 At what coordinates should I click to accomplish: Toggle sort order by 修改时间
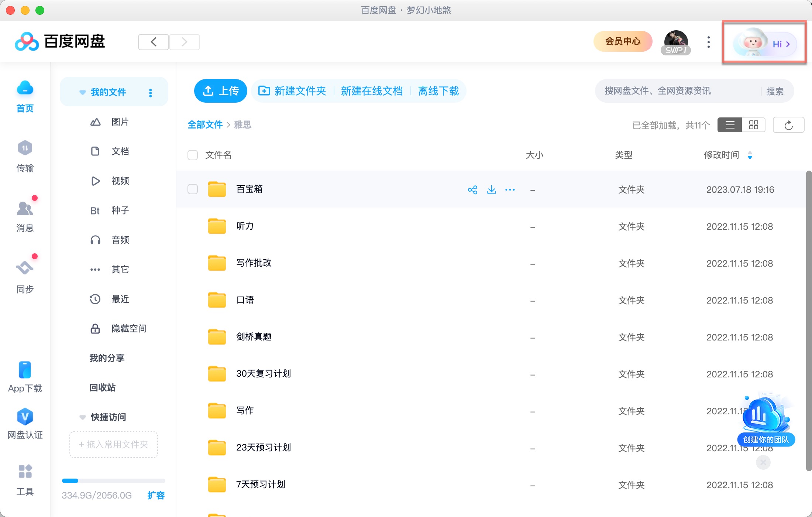(x=750, y=155)
